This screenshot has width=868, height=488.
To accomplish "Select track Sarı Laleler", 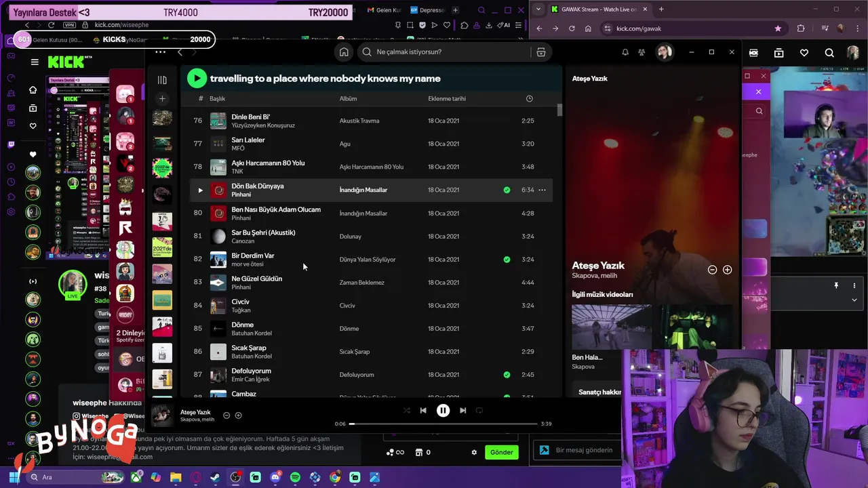I will [248, 140].
